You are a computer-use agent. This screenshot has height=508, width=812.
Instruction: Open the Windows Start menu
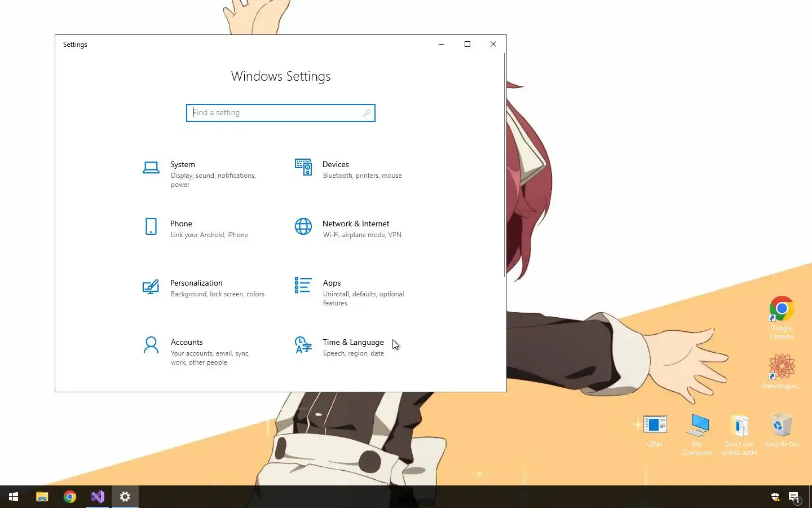14,497
